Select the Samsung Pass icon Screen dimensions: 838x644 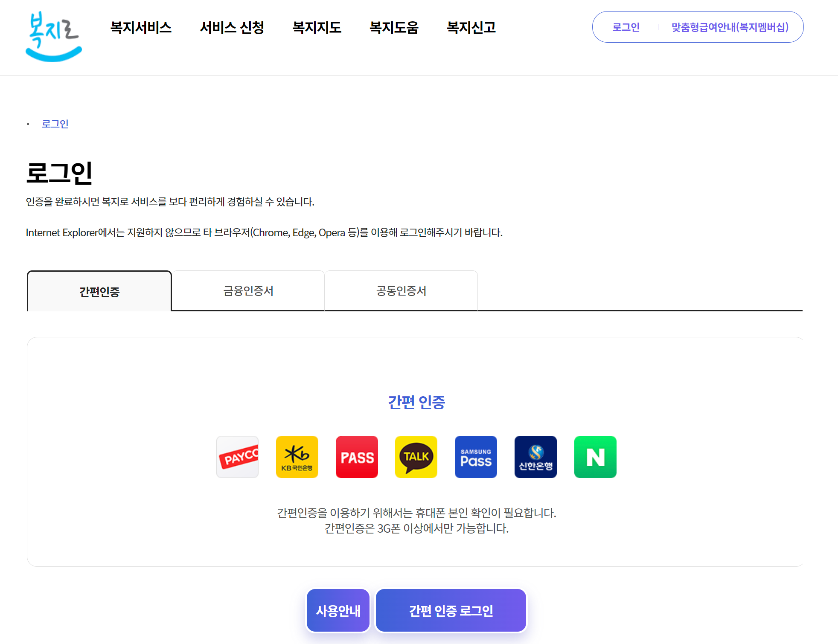point(476,457)
